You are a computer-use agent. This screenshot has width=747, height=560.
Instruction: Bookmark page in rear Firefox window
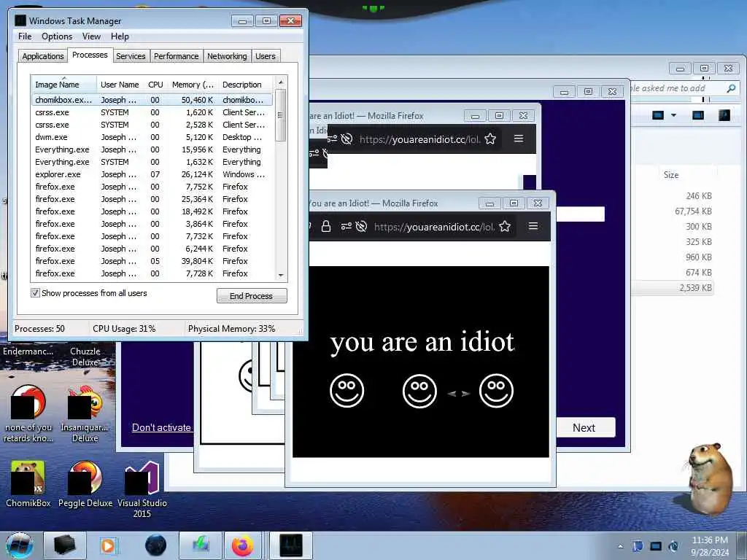click(490, 139)
